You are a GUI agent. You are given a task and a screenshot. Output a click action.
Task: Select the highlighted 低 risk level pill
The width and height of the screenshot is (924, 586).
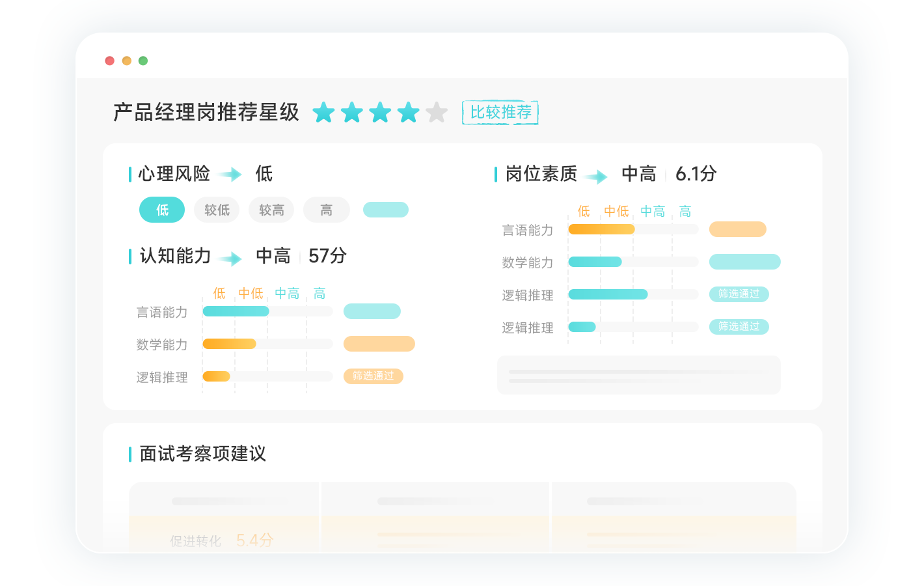(162, 210)
